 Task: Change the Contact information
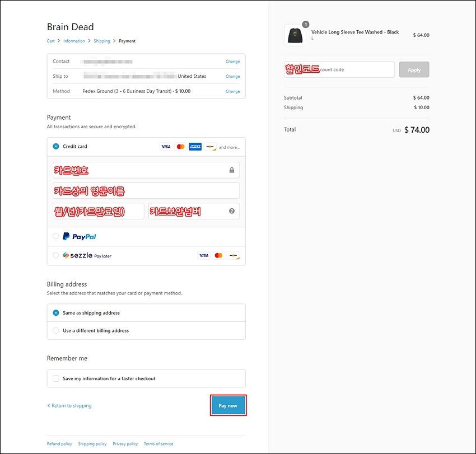coord(232,62)
